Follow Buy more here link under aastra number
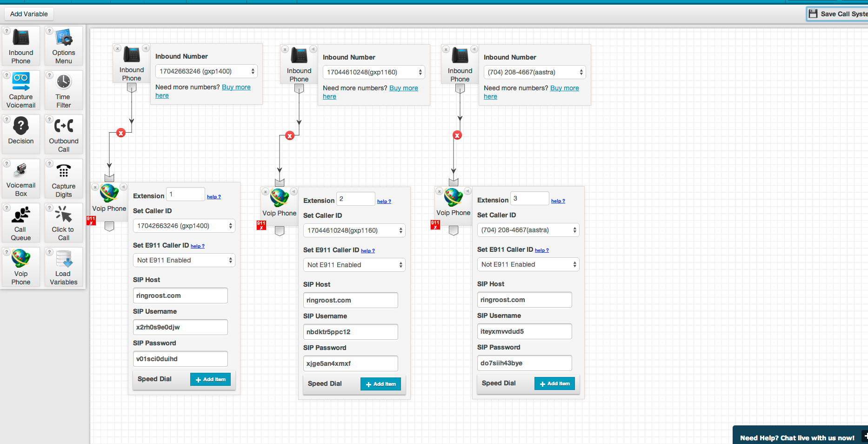The image size is (868, 444). click(565, 88)
